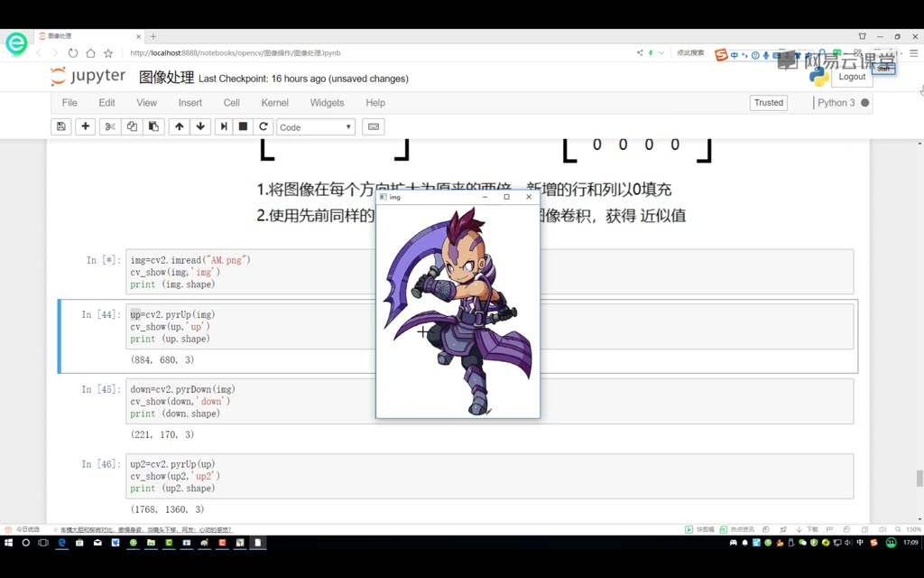Open a new browser tab
This screenshot has width=924, height=578.
point(153,36)
